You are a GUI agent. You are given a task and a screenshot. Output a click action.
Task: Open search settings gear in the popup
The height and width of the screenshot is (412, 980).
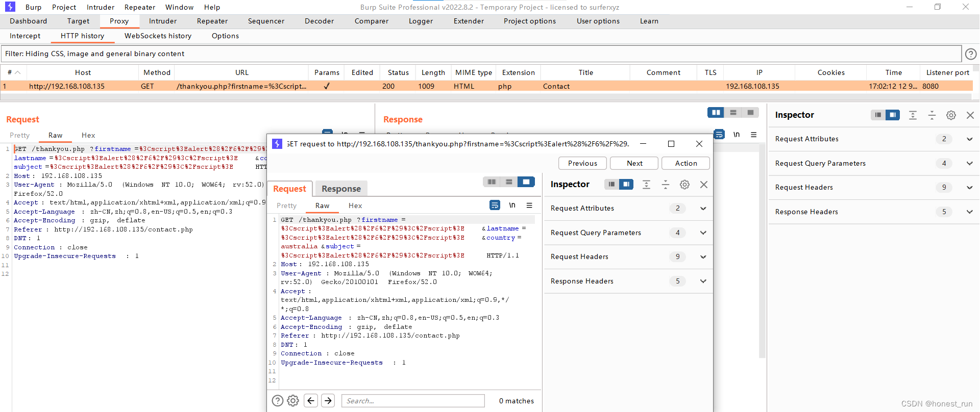point(293,401)
